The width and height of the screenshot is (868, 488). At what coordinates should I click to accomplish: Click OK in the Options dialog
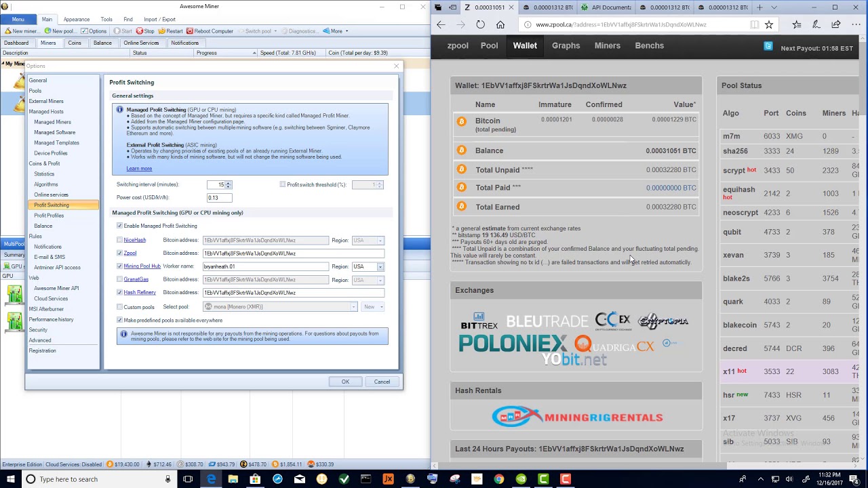click(x=345, y=382)
